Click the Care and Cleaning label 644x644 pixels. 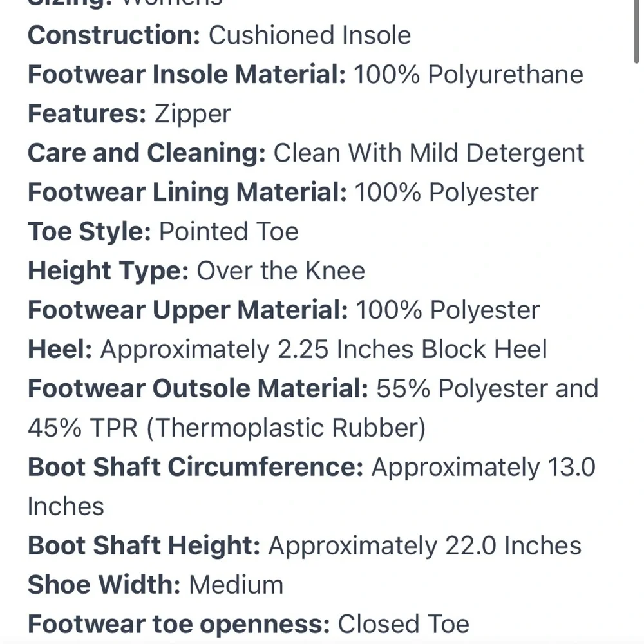click(x=147, y=153)
